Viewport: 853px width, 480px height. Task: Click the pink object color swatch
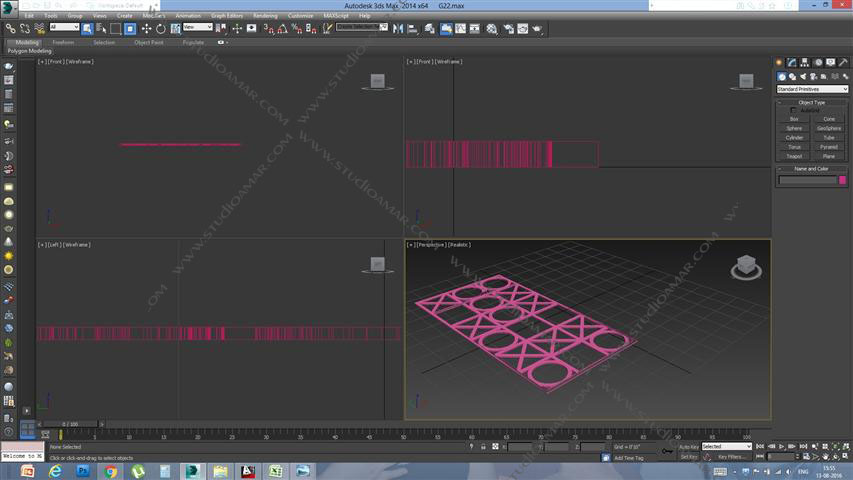click(843, 180)
